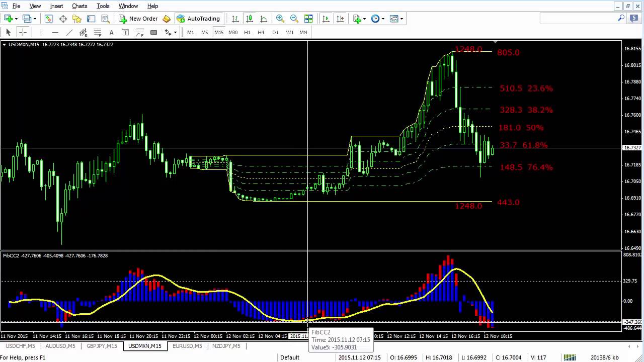Expand the Periods clock dropdown
The height and width of the screenshot is (362, 644).
point(383,19)
